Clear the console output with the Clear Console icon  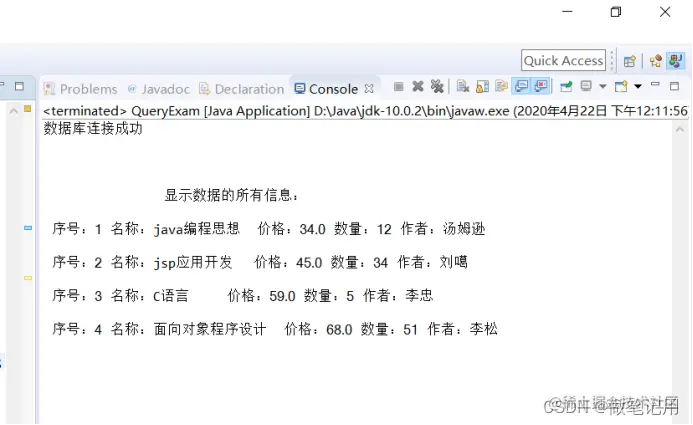[x=463, y=86]
